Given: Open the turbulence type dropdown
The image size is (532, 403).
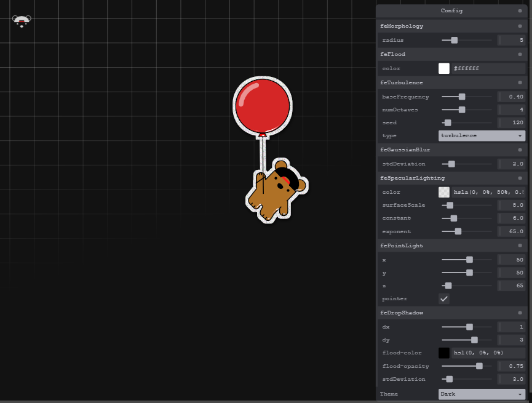Looking at the screenshot, I should click(482, 135).
